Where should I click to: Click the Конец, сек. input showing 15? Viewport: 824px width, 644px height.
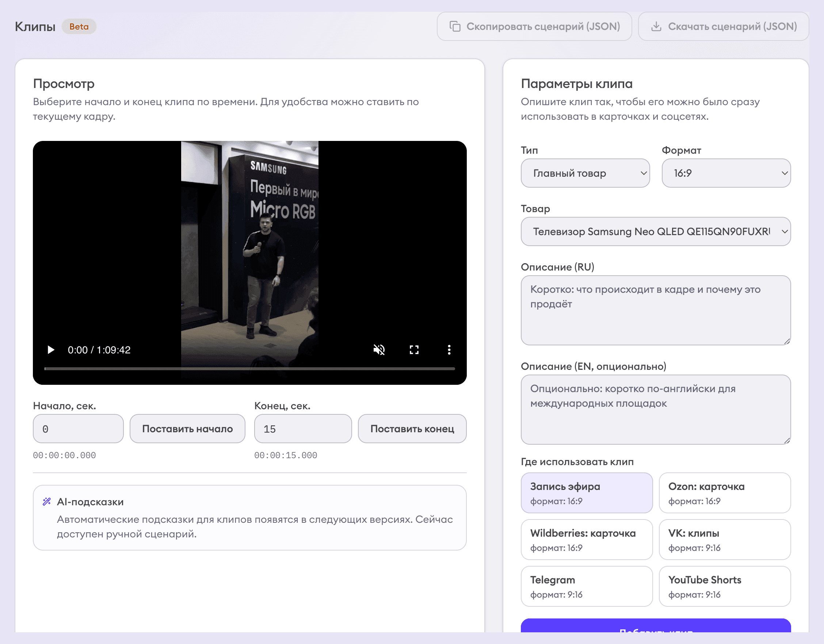click(302, 429)
